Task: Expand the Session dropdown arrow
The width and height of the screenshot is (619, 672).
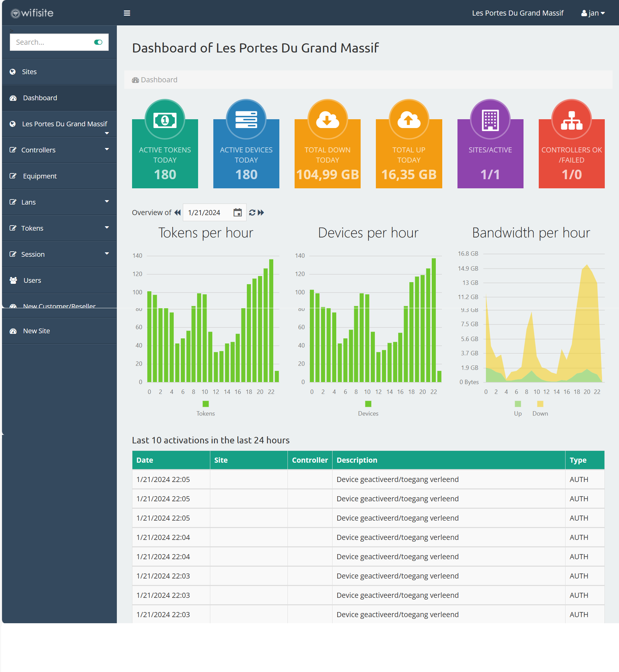Action: click(x=107, y=253)
